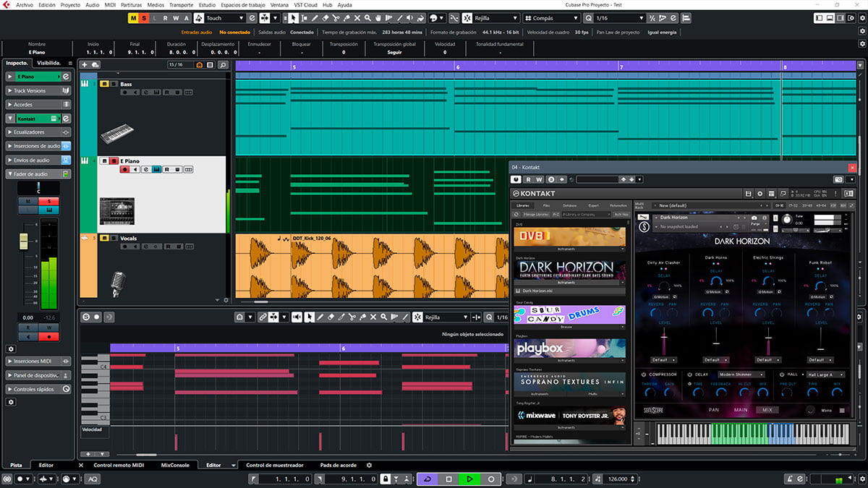Click the MAIN button in Dark Horizon
868x488 pixels.
741,410
